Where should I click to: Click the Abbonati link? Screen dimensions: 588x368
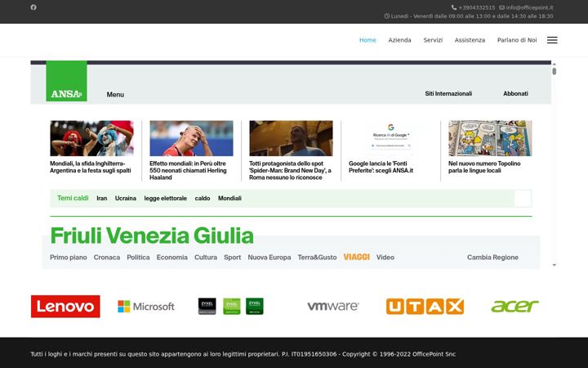tap(515, 93)
